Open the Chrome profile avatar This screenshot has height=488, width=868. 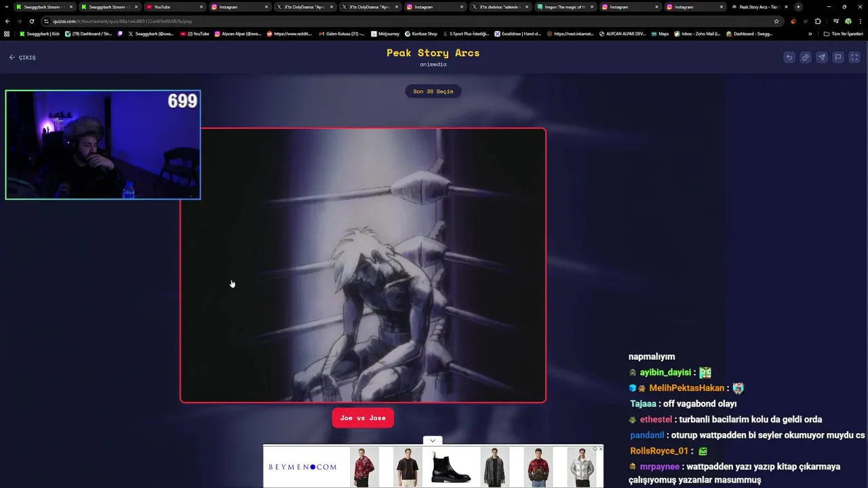[x=848, y=21]
